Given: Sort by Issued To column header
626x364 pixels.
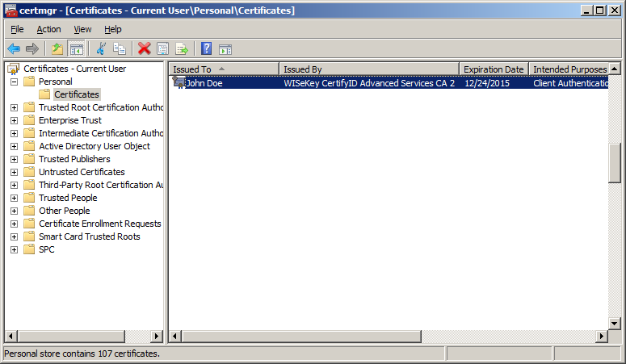Looking at the screenshot, I should [x=224, y=69].
